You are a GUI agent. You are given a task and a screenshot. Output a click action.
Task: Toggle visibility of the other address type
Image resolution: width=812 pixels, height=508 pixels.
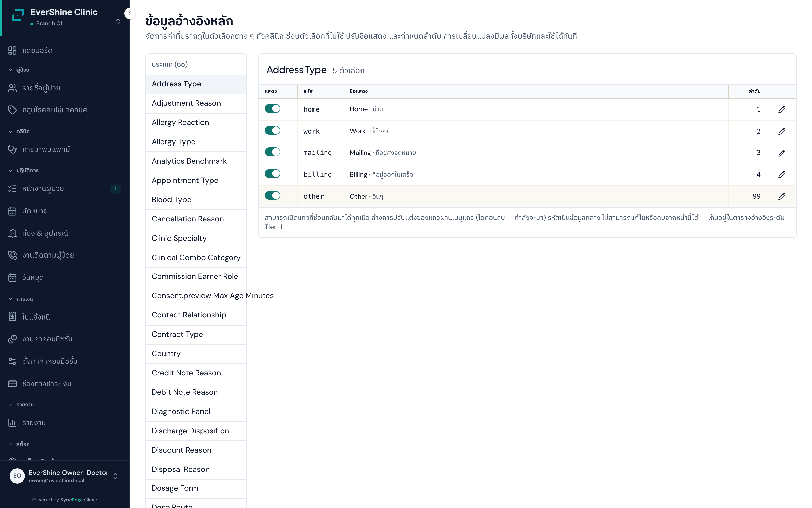click(272, 196)
